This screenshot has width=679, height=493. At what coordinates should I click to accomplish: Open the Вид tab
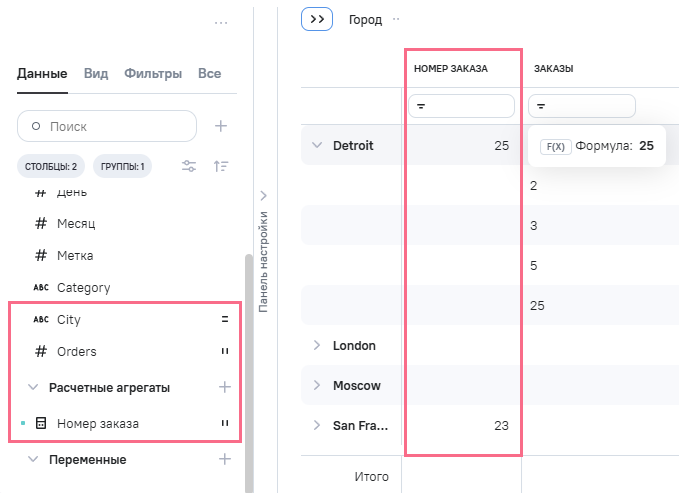coord(96,73)
